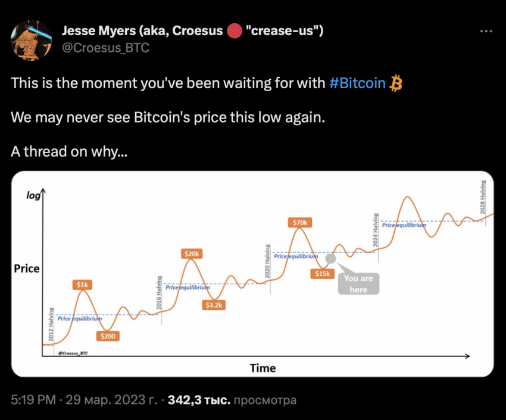Open the three-dots more options menu
Viewport: 506px width, 420px height.
486,32
